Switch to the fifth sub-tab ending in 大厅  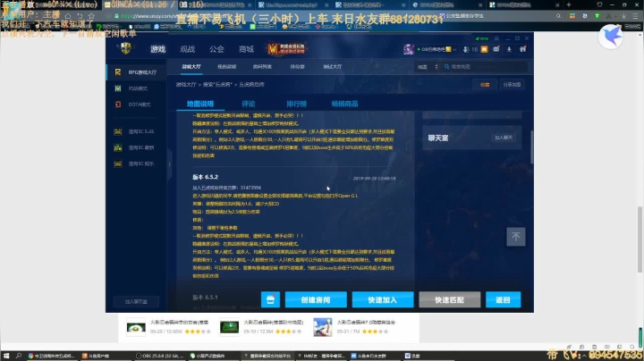[332, 66]
